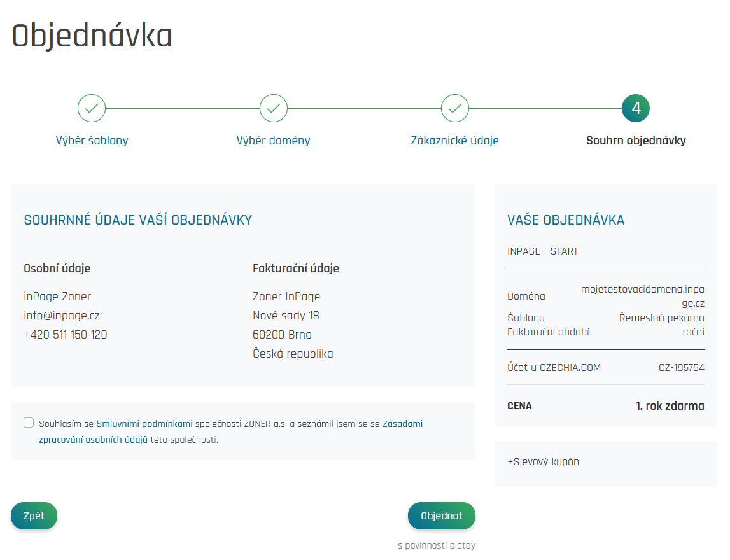Click the step 4 circle icon
730x560 pixels.
click(x=636, y=108)
